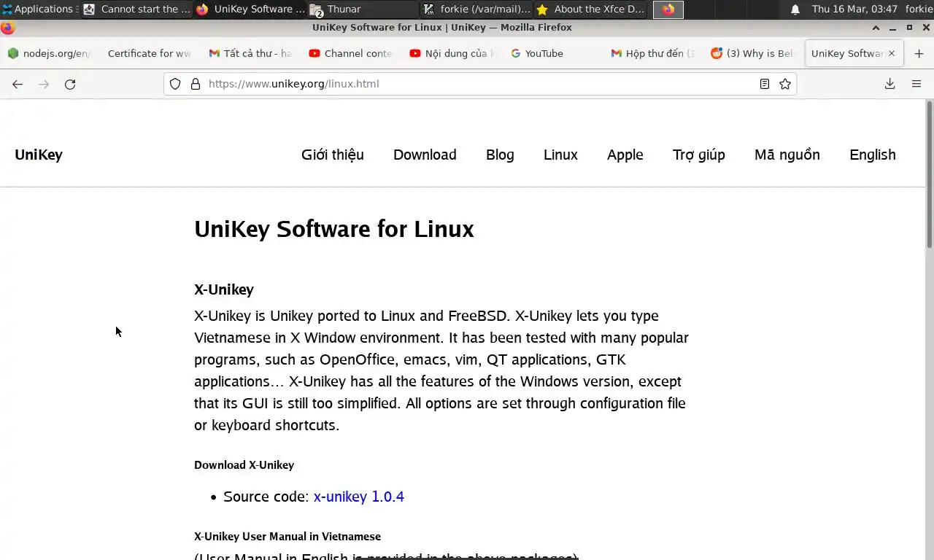Screen dimensions: 934x560
Task: Open the 'Mã nguồn' navigation link
Action: 787,155
